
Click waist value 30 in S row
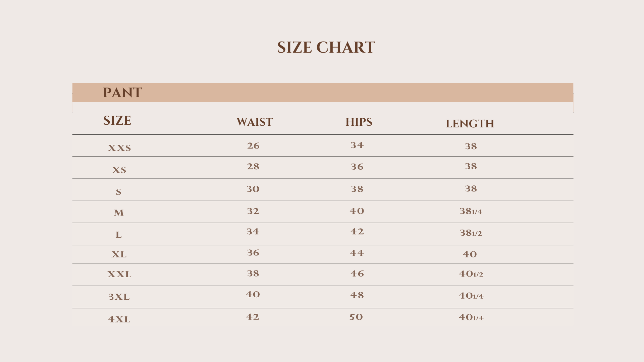253,189
